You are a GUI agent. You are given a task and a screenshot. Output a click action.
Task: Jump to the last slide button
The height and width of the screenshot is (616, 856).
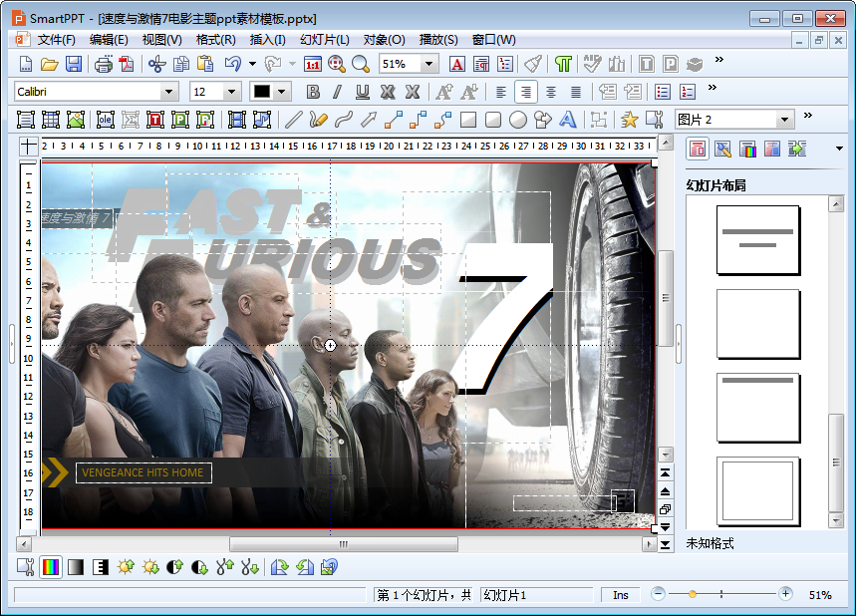(x=665, y=544)
